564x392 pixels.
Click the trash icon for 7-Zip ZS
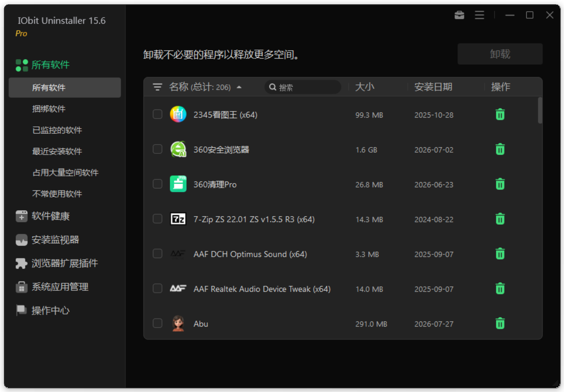[x=500, y=219]
